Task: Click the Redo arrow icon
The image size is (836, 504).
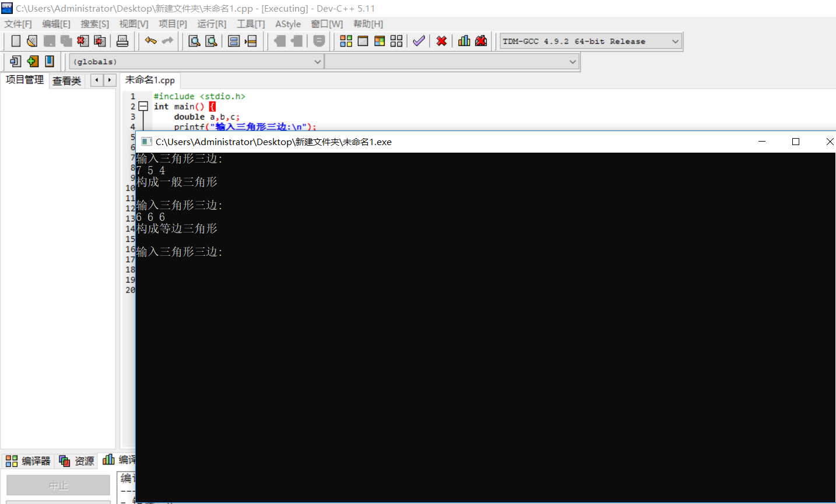Action: pyautogui.click(x=168, y=41)
